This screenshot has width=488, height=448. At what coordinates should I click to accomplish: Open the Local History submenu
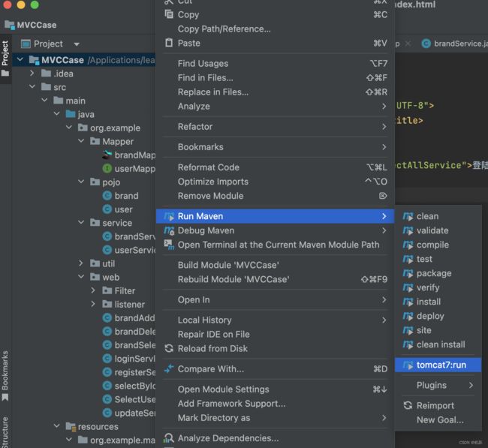(275, 320)
